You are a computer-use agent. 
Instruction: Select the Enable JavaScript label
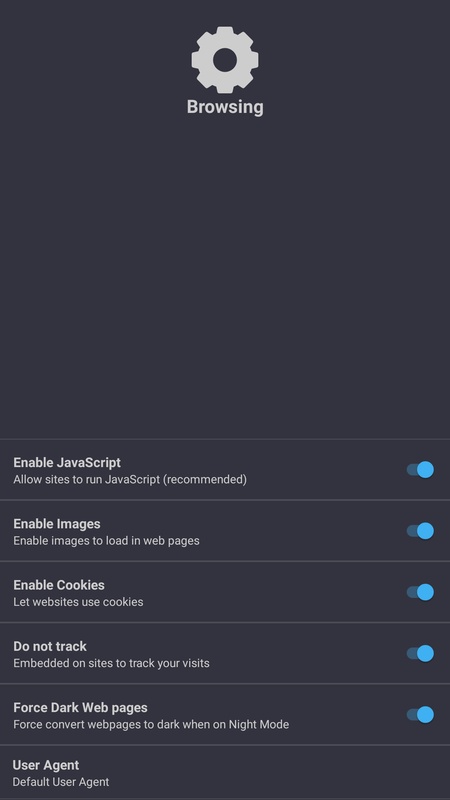tap(67, 462)
